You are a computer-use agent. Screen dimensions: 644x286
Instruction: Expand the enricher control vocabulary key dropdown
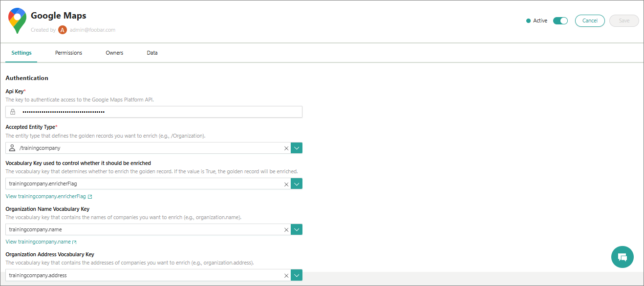(297, 184)
